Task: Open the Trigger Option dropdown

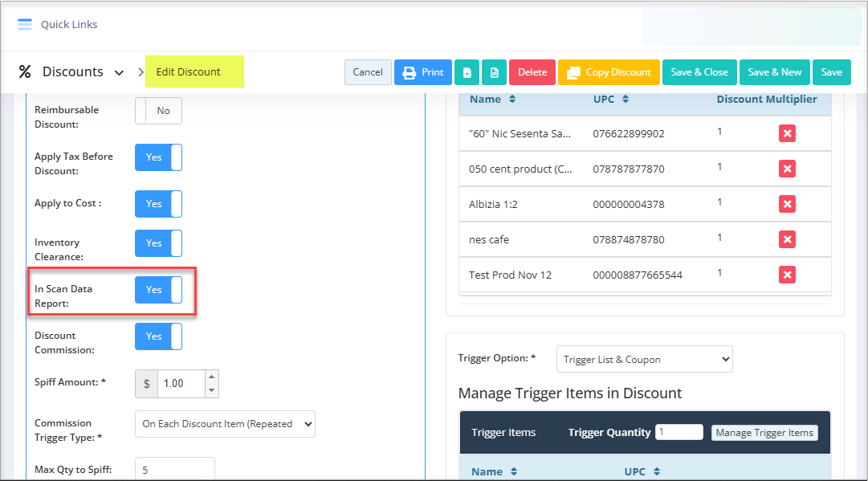Action: 644,359
